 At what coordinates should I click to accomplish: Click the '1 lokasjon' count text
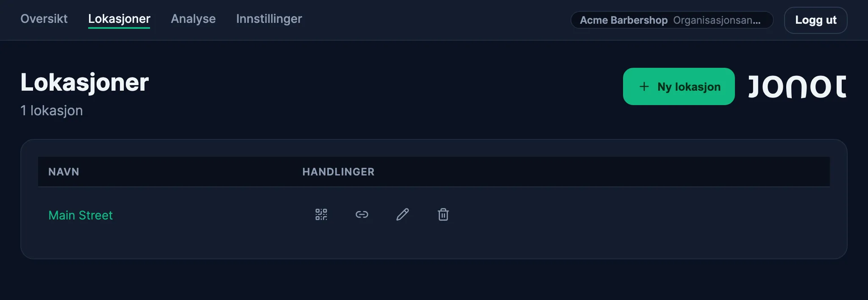pos(52,111)
